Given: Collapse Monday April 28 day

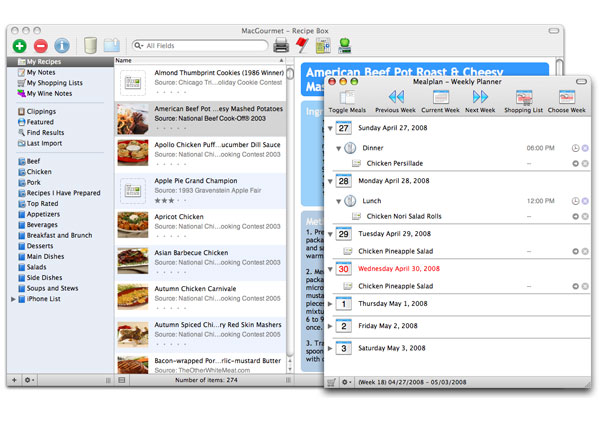Looking at the screenshot, I should [330, 181].
